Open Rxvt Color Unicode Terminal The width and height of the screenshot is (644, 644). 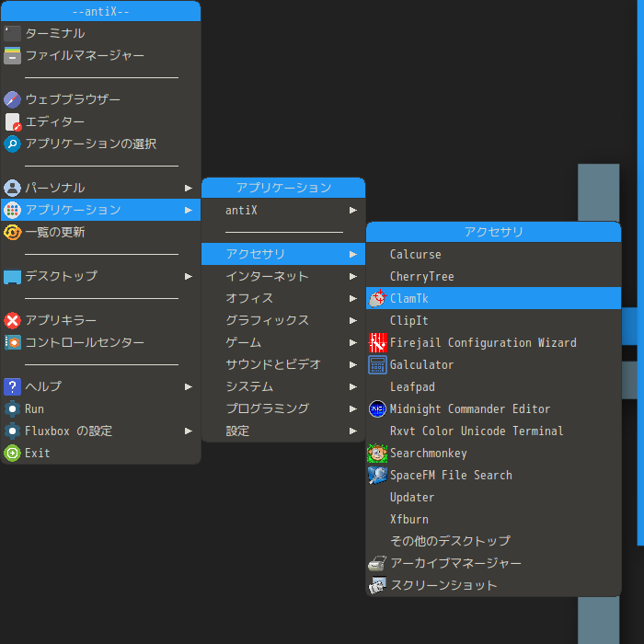point(493,431)
